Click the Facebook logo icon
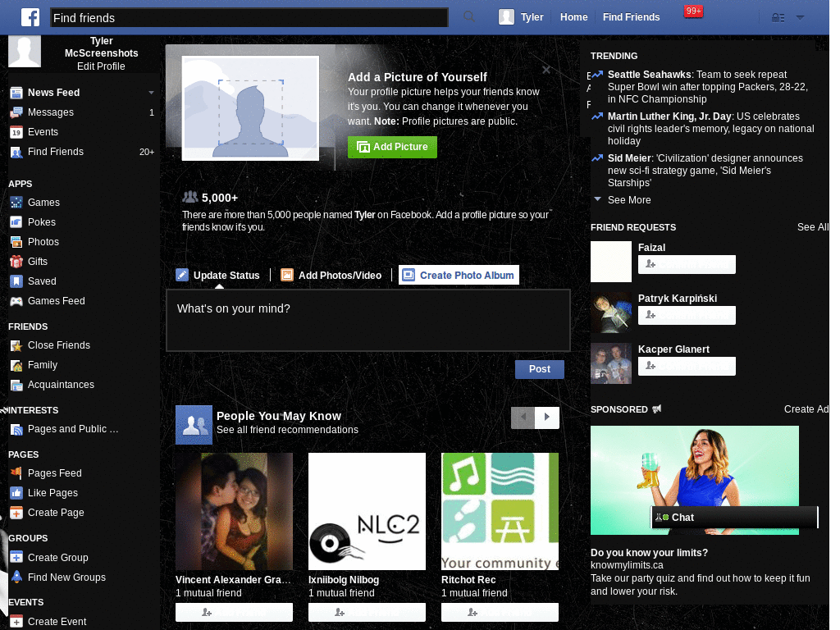This screenshot has width=840, height=630. click(30, 17)
